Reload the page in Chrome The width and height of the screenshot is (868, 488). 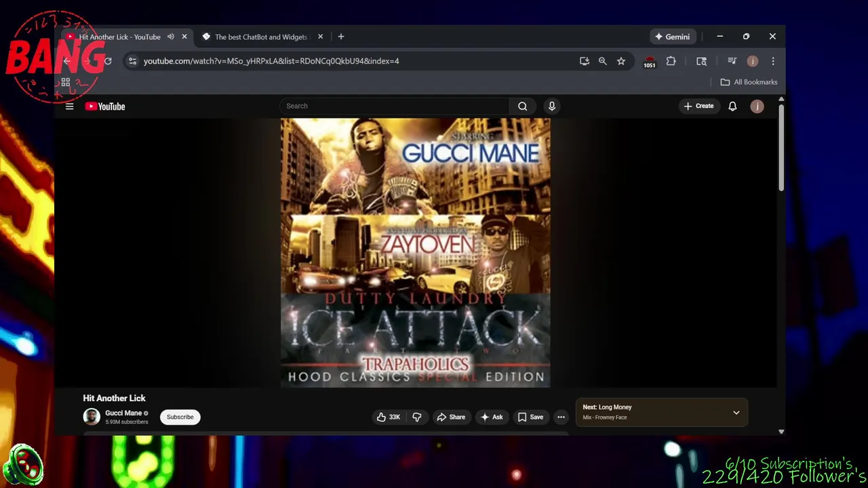click(108, 61)
